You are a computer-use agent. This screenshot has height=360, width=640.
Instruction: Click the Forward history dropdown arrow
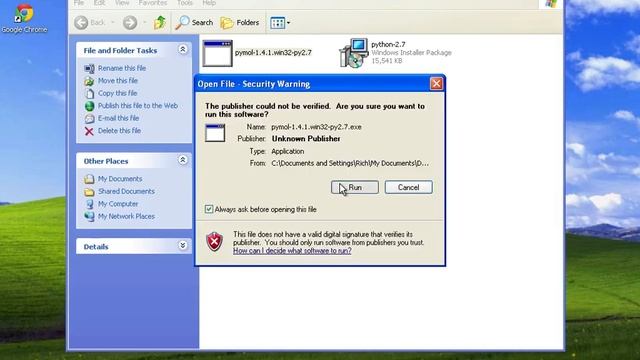tap(144, 23)
